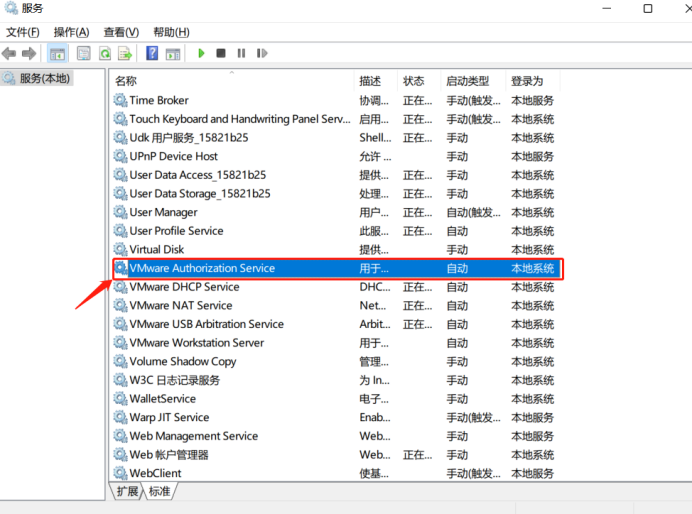The height and width of the screenshot is (514, 692).
Task: Click the Back arrow toolbar icon
Action: pyautogui.click(x=9, y=54)
